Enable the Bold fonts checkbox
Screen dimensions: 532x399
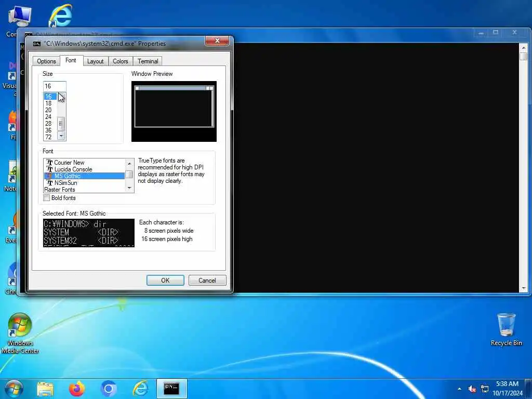pos(47,198)
